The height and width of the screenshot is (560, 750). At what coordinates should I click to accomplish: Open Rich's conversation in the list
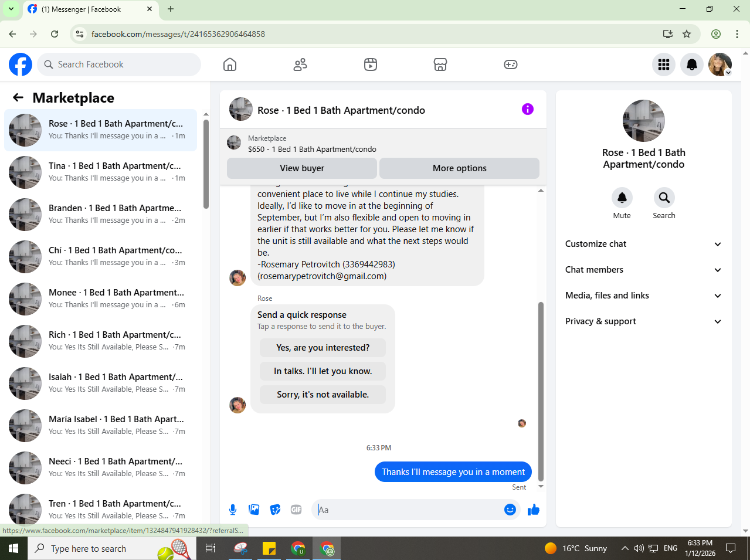101,341
